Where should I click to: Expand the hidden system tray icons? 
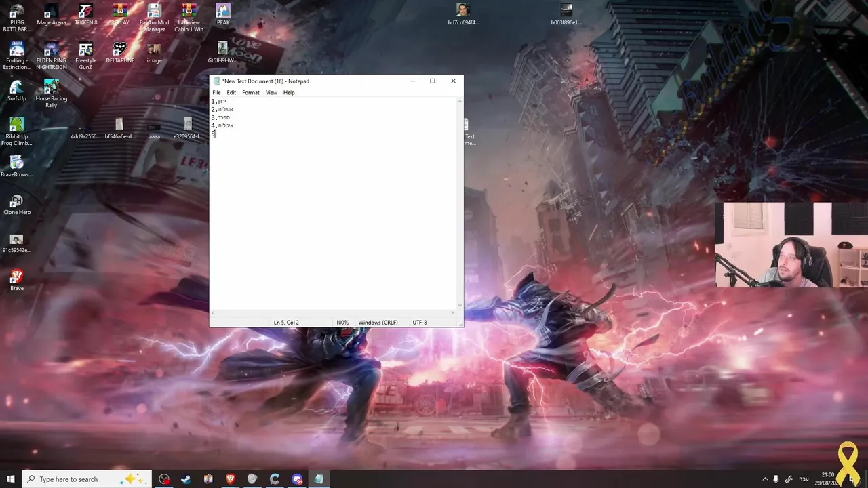pyautogui.click(x=766, y=479)
